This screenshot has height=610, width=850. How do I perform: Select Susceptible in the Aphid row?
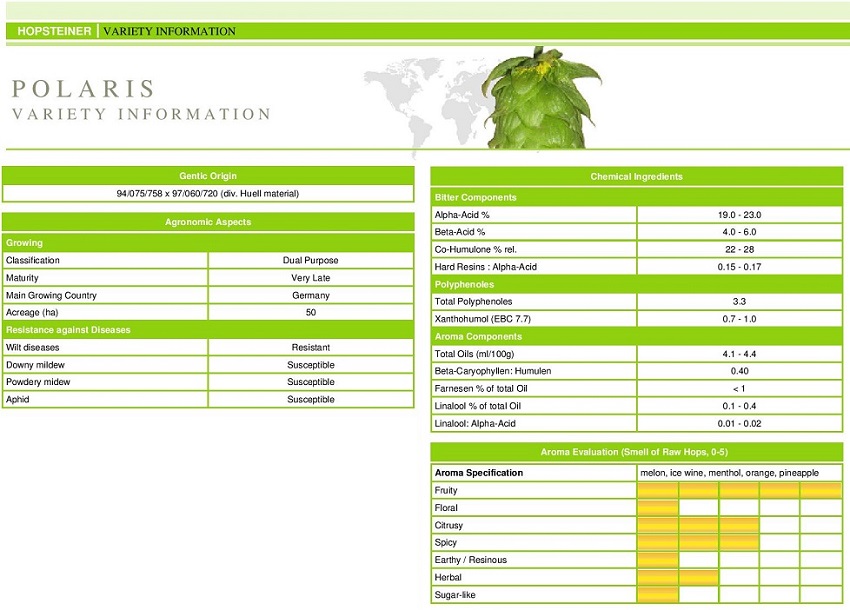[311, 399]
